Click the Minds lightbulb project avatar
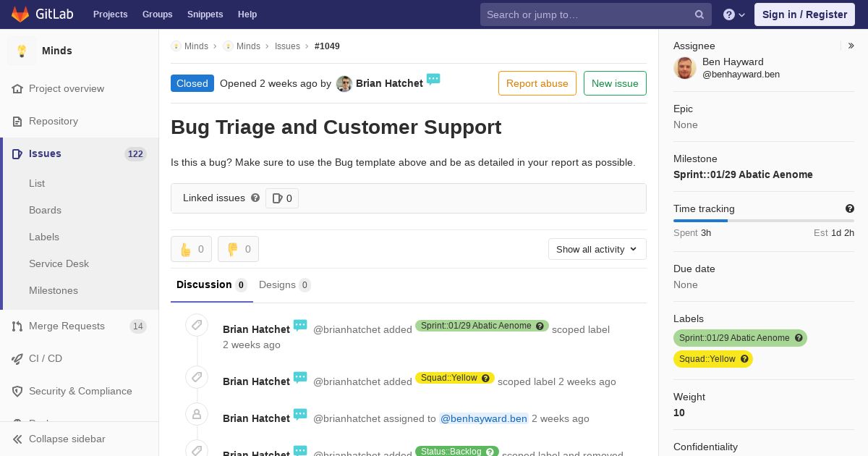The height and width of the screenshot is (456, 868). [x=22, y=51]
